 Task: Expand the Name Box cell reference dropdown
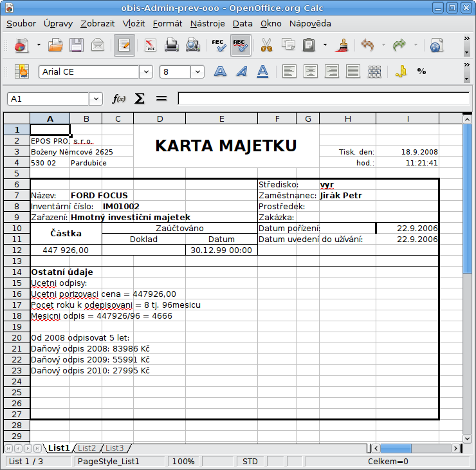click(x=96, y=99)
